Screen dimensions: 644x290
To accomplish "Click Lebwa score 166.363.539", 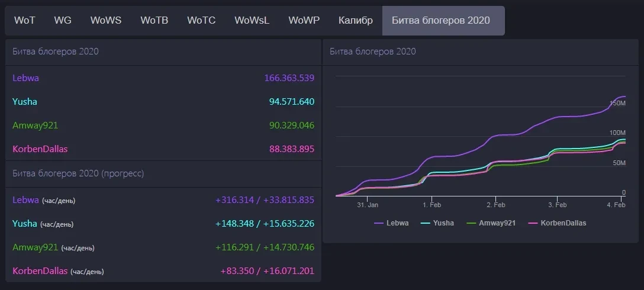I will 289,78.
